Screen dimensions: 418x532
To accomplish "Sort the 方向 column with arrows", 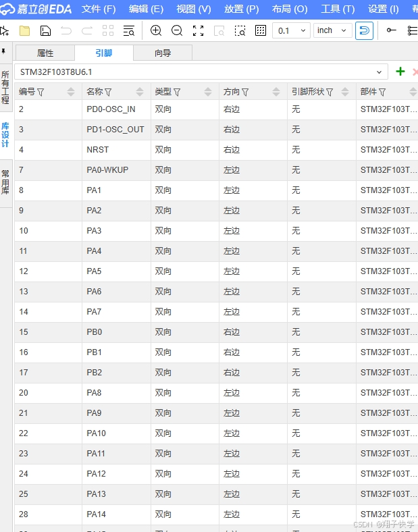I will 276,92.
